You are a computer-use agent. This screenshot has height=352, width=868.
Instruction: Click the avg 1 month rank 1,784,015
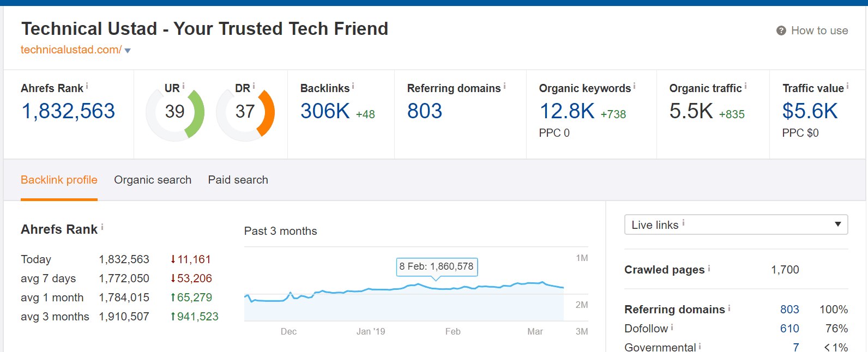(124, 298)
